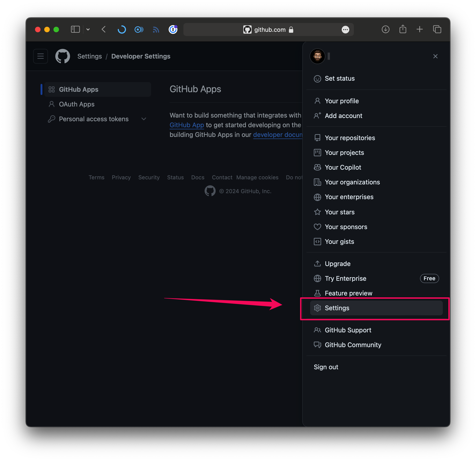This screenshot has height=461, width=476.
Task: Click the footer GitHub logo
Action: pyautogui.click(x=210, y=191)
